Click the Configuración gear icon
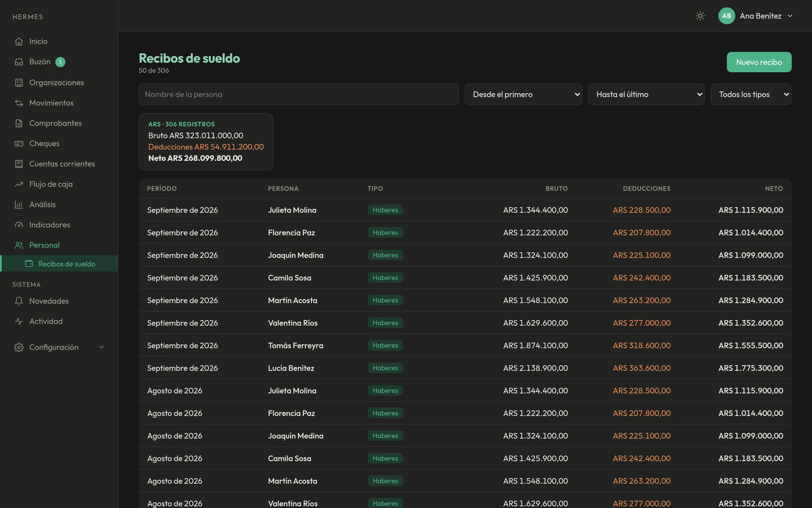Screen dimensions: 812x508 (x=19, y=347)
